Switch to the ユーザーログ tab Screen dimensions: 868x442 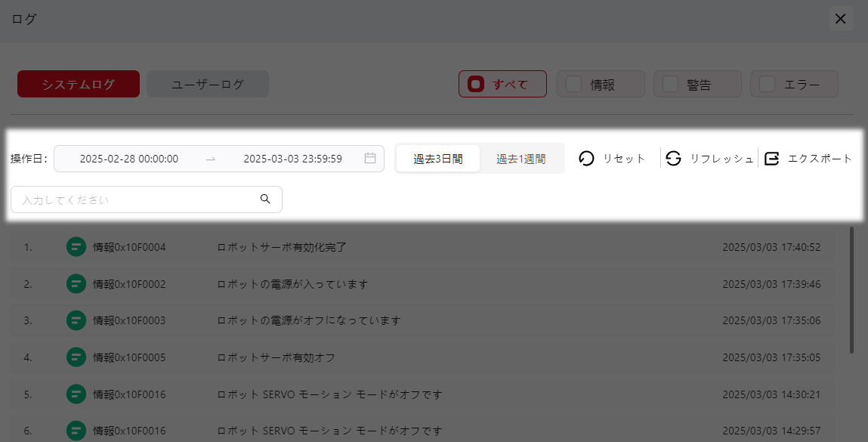(208, 84)
